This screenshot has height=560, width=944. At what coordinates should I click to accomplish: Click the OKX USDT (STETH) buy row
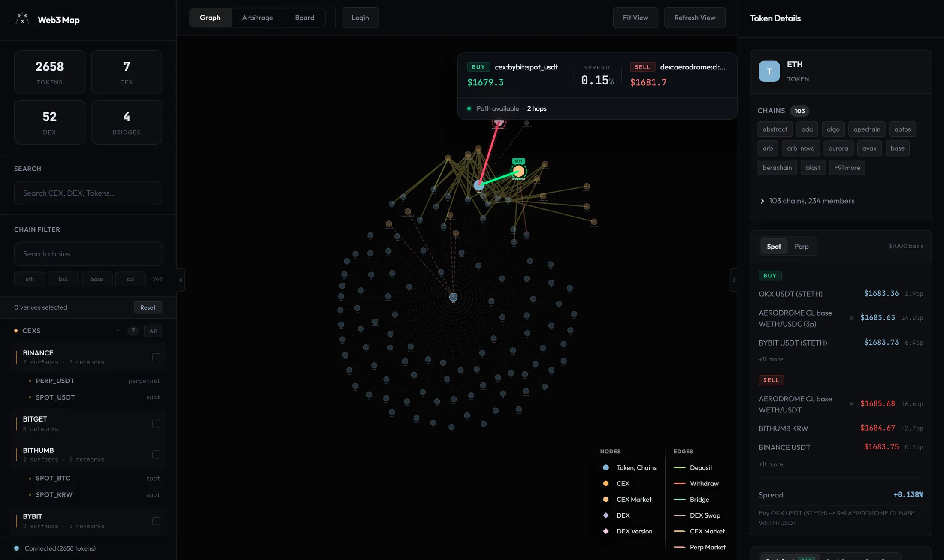click(x=841, y=294)
